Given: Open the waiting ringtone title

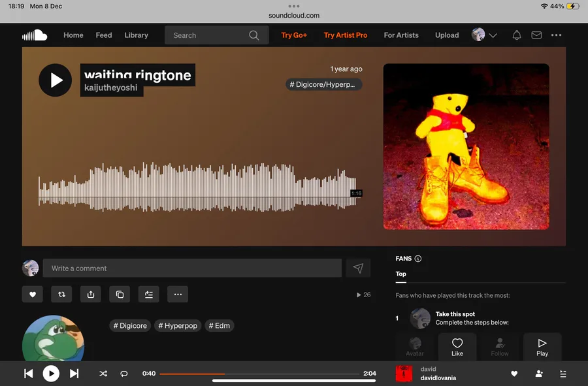Looking at the screenshot, I should 137,75.
